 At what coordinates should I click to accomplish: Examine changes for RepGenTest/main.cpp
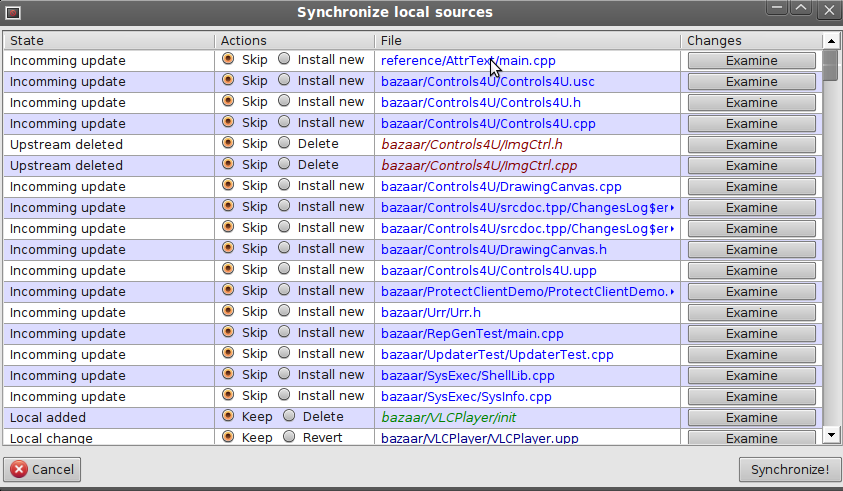click(751, 334)
